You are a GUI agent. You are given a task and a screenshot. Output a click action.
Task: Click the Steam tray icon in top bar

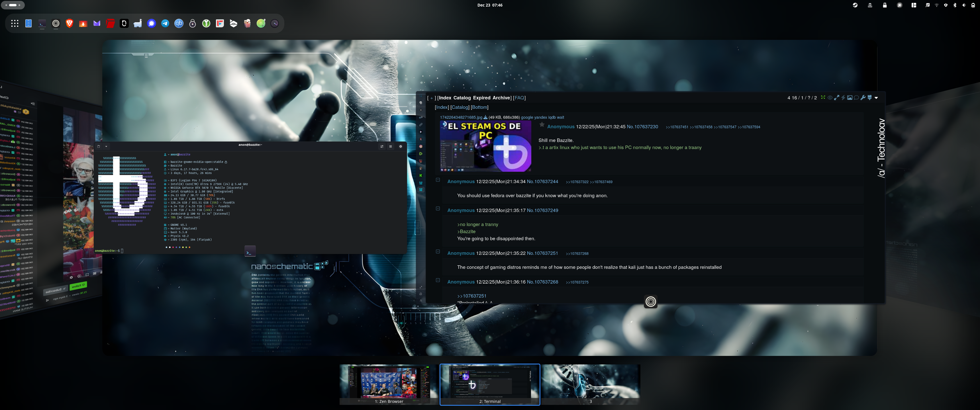(855, 5)
